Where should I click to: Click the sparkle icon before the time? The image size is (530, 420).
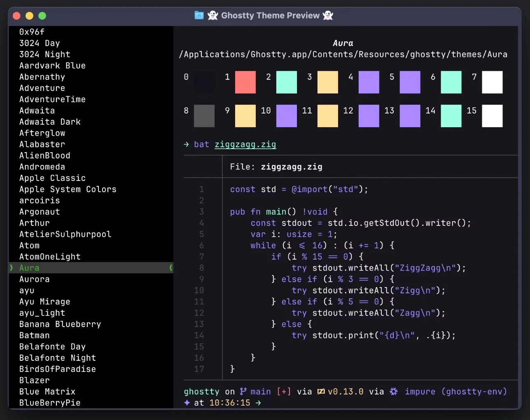[187, 403]
